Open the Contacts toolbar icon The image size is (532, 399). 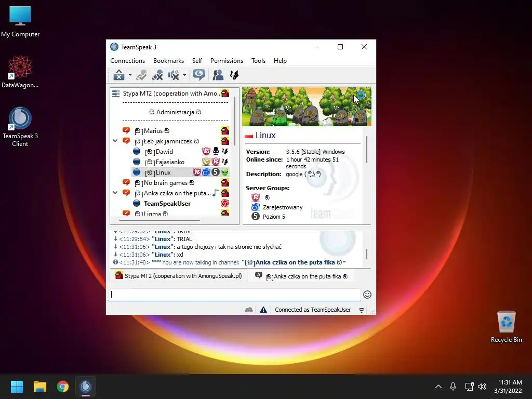coord(218,75)
